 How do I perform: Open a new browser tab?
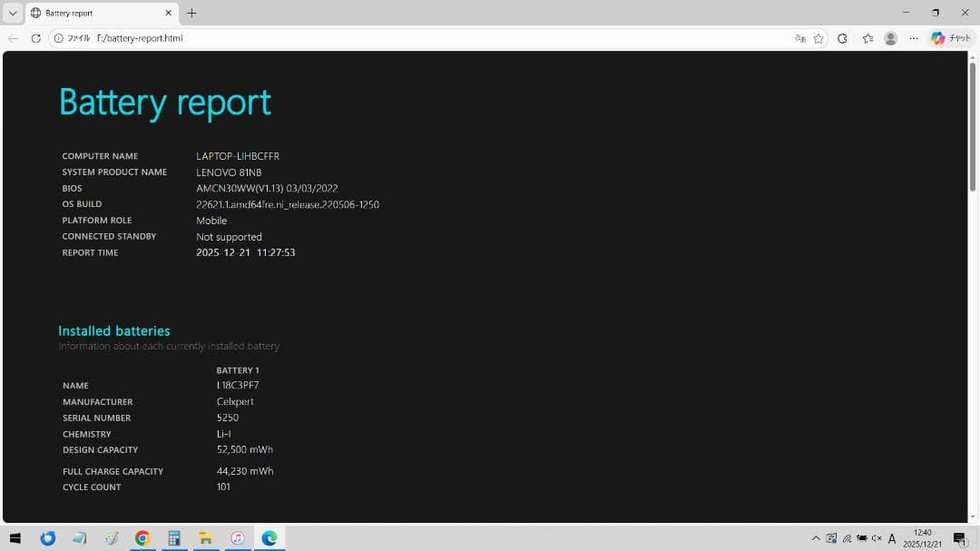191,13
